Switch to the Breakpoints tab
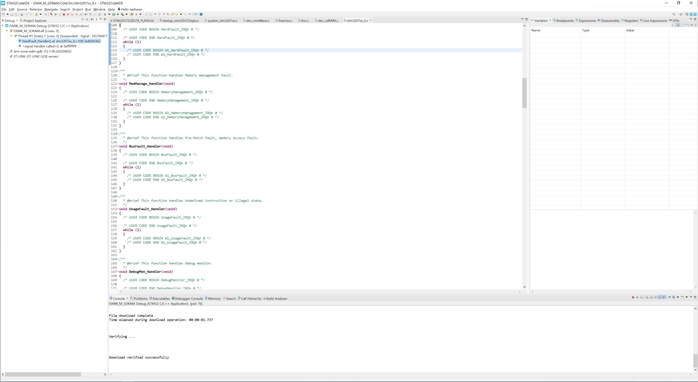 (564, 20)
